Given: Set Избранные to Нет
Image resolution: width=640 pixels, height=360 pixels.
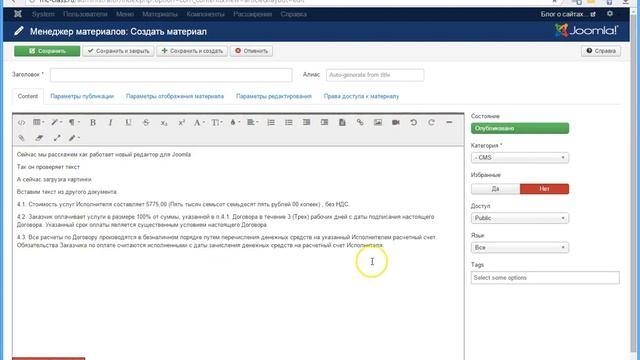Looking at the screenshot, I should click(544, 189).
